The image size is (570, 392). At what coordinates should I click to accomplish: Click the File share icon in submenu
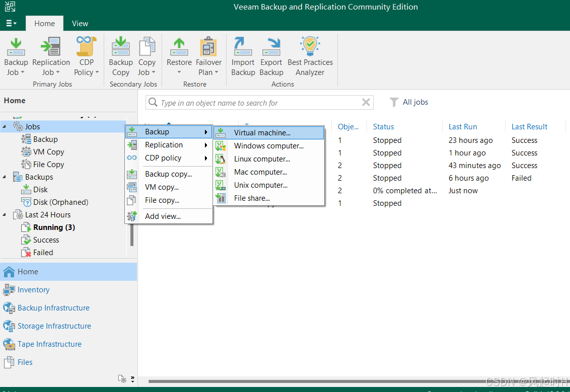[220, 198]
